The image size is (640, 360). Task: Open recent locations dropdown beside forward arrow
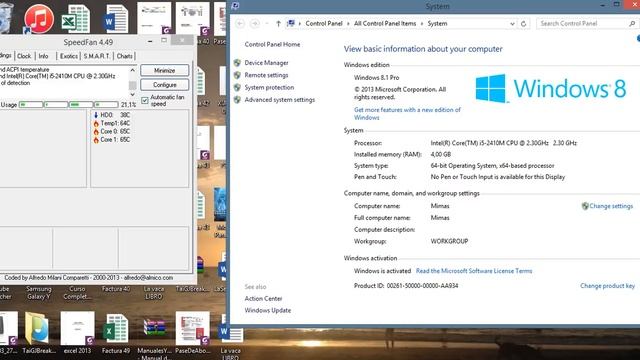coord(267,24)
